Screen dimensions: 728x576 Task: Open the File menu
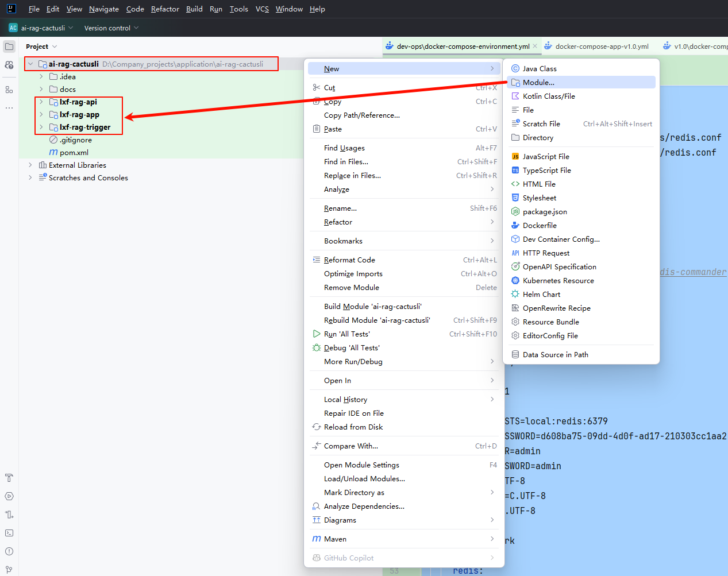tap(34, 9)
